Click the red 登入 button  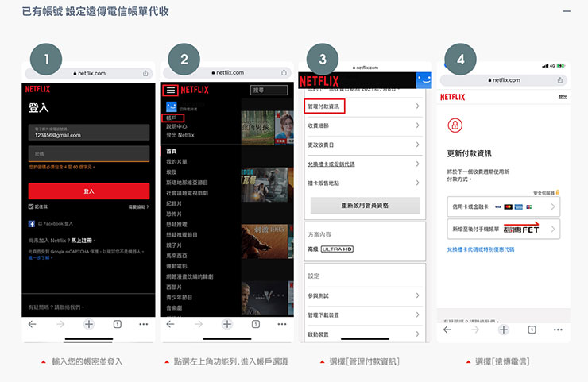[89, 191]
